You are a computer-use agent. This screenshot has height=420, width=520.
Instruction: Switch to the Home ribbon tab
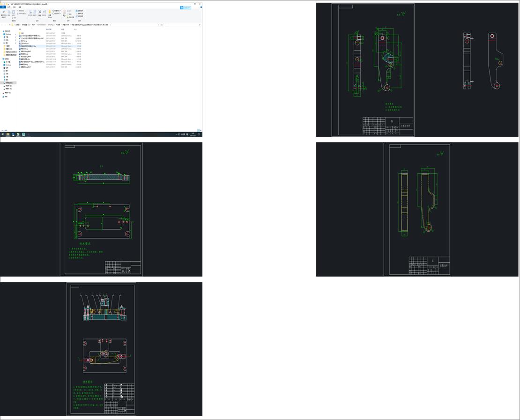8,7
